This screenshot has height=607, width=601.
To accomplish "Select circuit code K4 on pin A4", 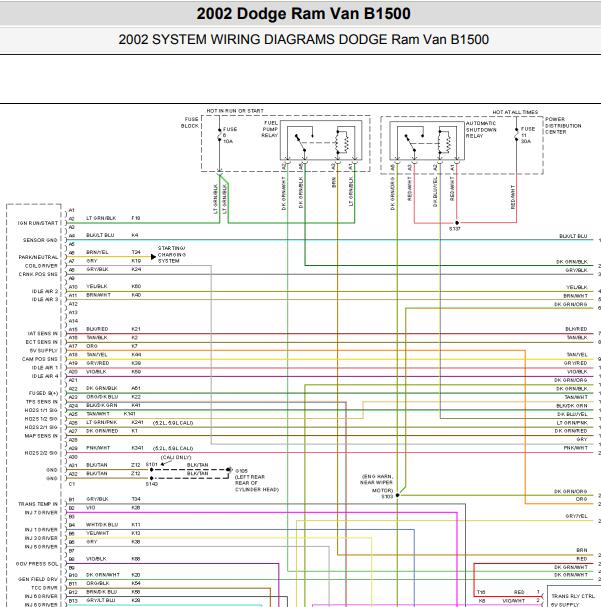I will [x=135, y=235].
